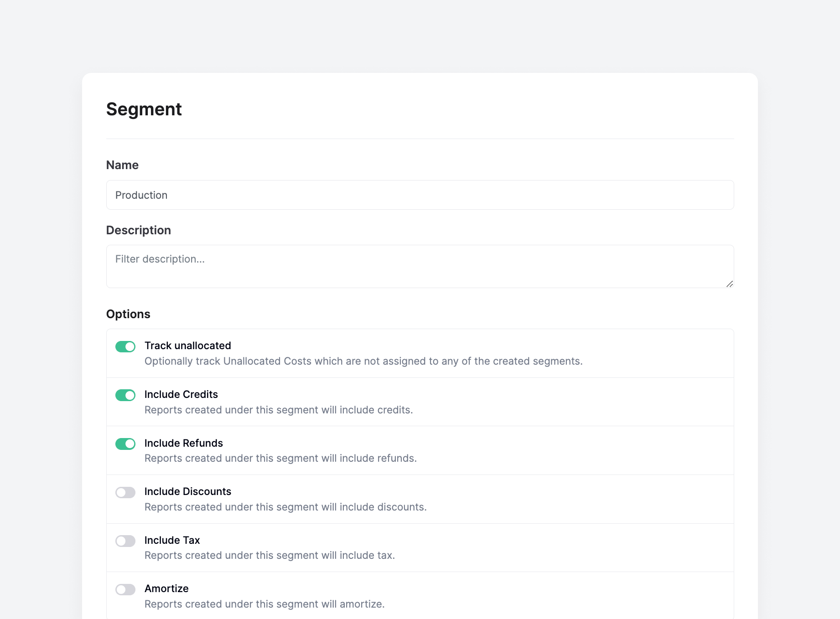Click the Include Refunds description text
This screenshot has width=840, height=619.
tap(280, 458)
